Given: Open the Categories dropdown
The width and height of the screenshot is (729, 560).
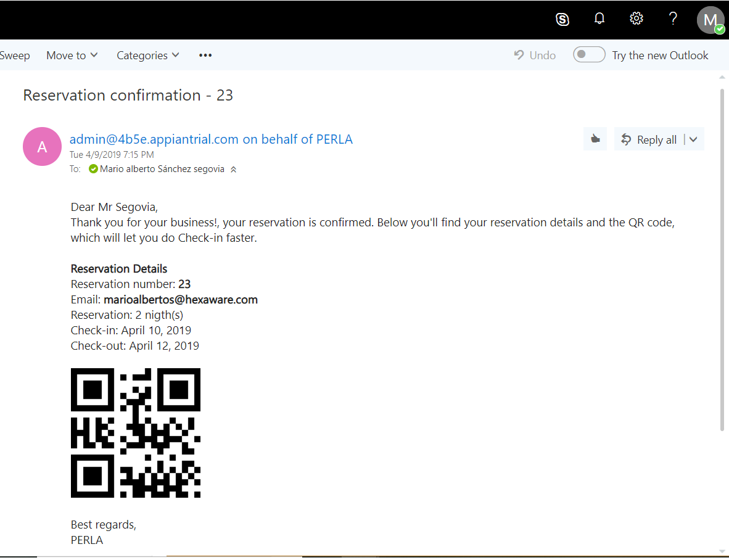Looking at the screenshot, I should [x=148, y=56].
